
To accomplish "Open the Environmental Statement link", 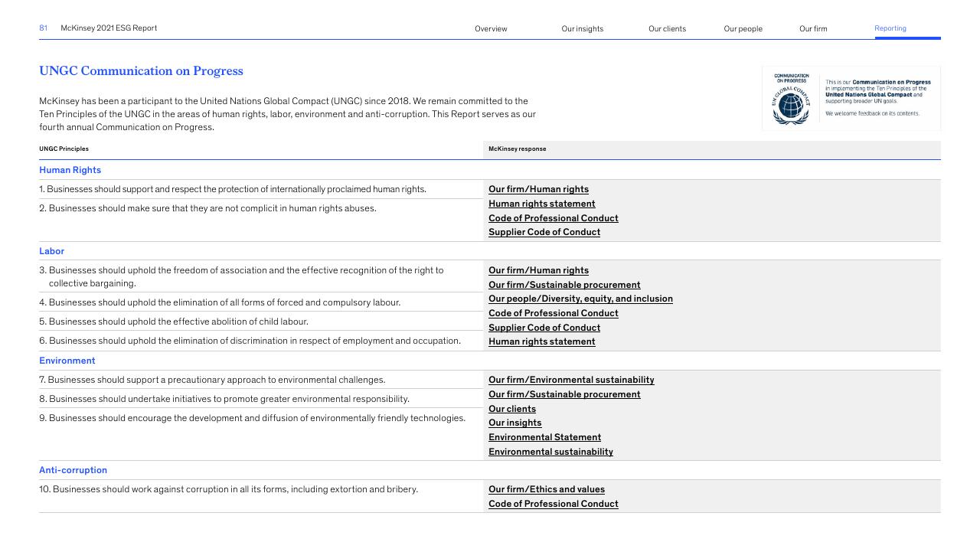I will click(x=544, y=437).
